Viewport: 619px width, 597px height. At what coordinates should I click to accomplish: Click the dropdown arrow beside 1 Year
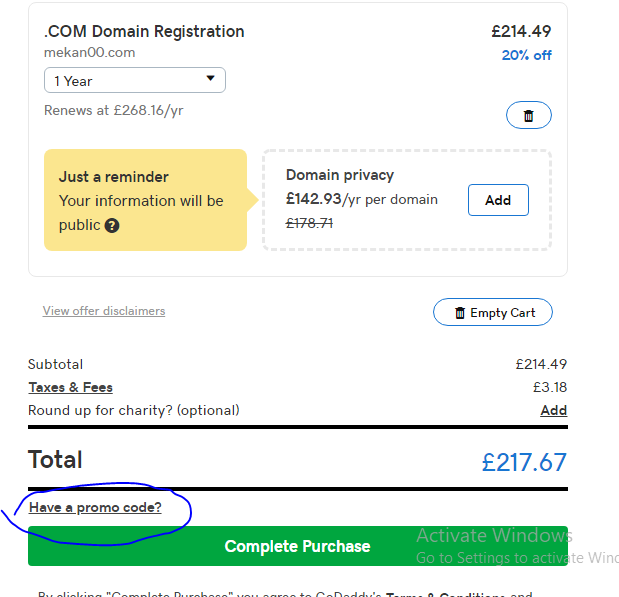(x=210, y=78)
